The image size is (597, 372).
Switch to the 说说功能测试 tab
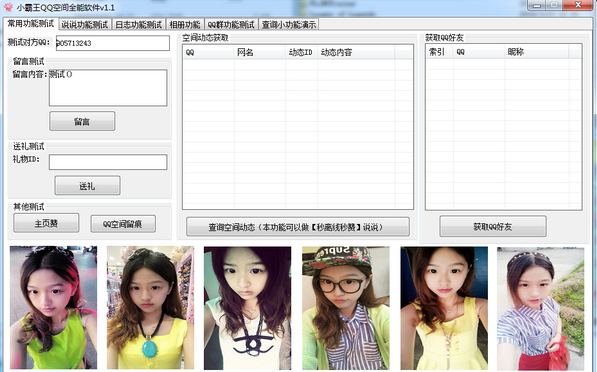(x=85, y=25)
